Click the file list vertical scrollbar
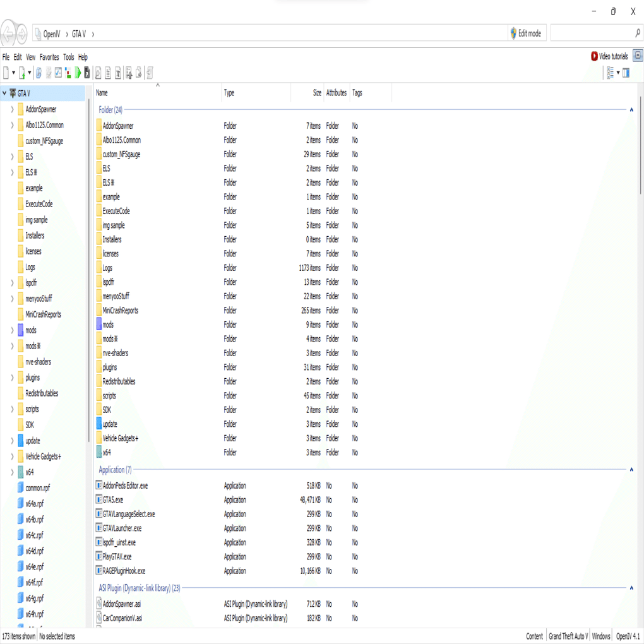Viewport: 644px width, 644px height. point(640,145)
